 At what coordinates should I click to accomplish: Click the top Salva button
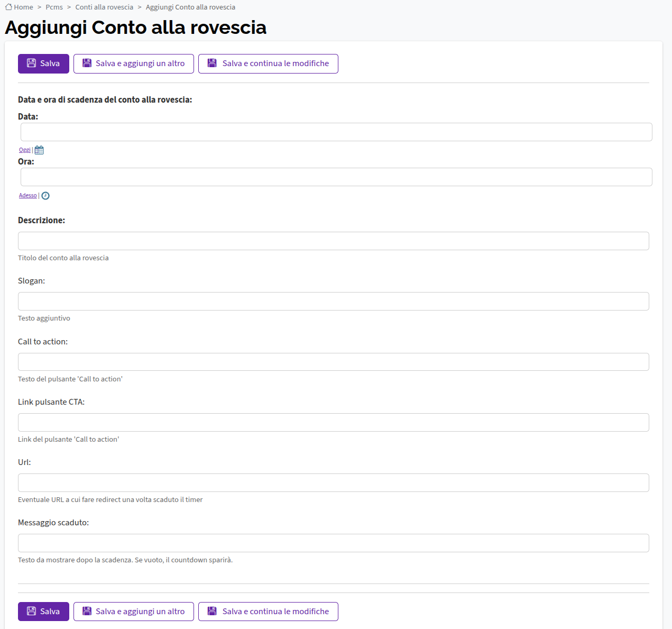pos(43,63)
